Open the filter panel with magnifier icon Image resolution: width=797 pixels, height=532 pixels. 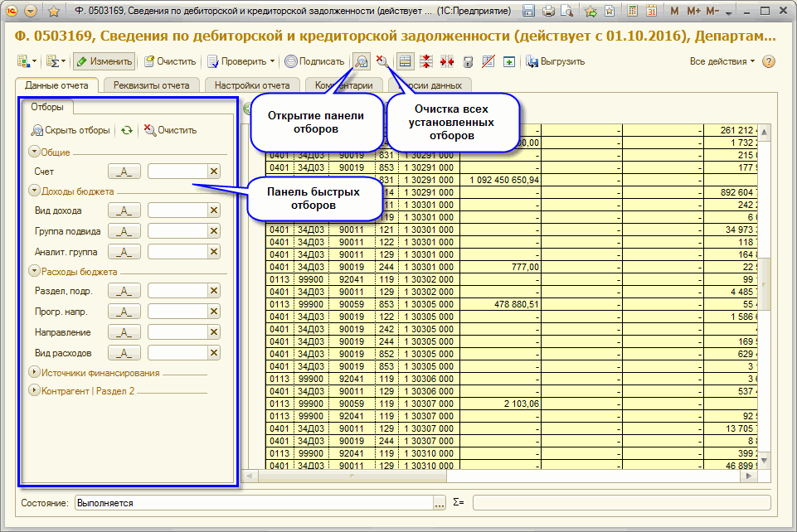[362, 61]
